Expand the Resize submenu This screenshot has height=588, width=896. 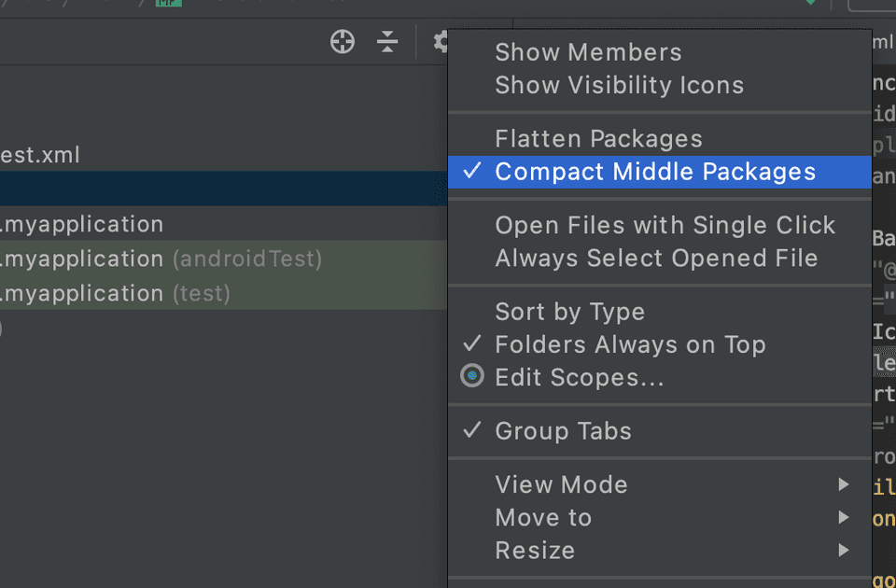[534, 550]
